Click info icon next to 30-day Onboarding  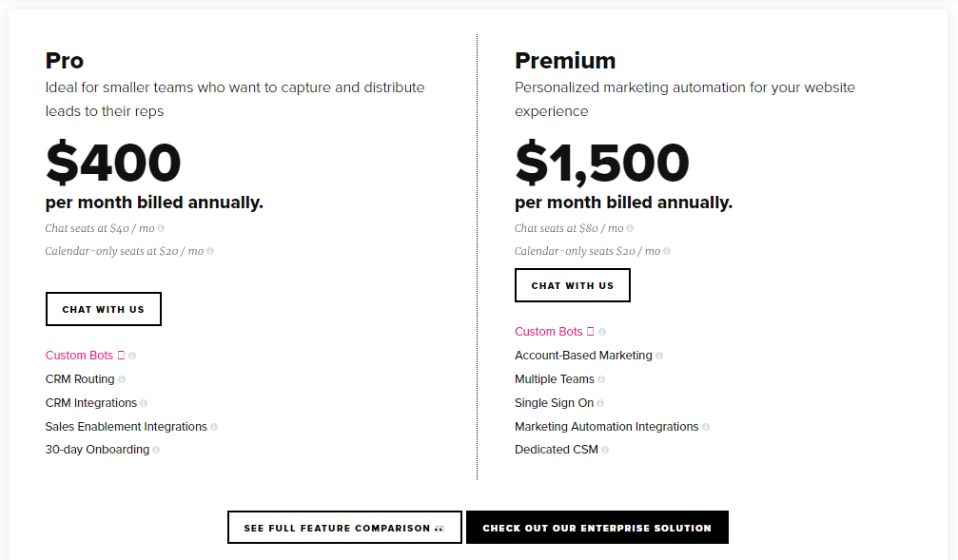[156, 450]
